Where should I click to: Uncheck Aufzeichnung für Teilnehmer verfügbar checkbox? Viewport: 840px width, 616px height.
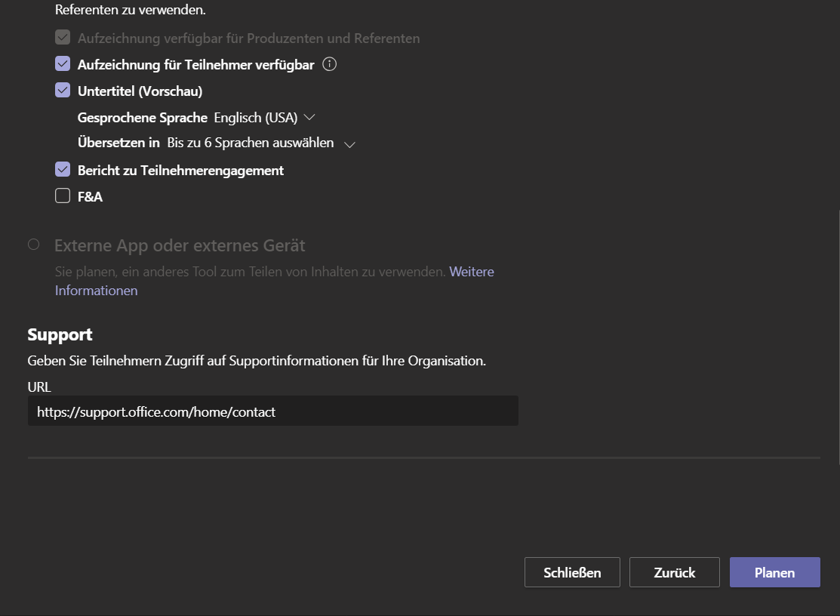pos(63,64)
